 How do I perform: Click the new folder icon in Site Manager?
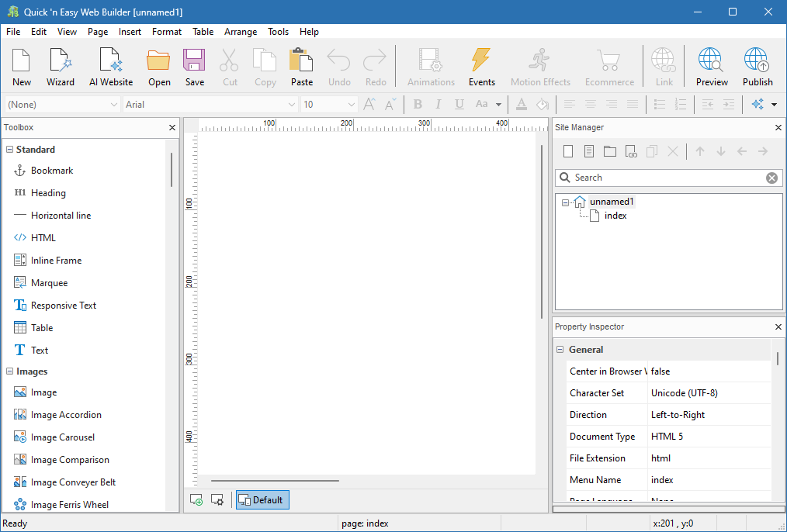pos(610,151)
